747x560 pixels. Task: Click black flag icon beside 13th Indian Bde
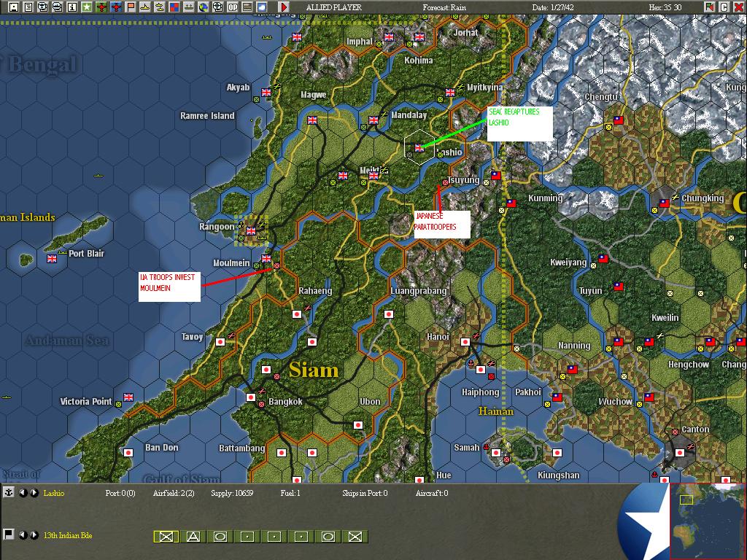tap(9, 534)
